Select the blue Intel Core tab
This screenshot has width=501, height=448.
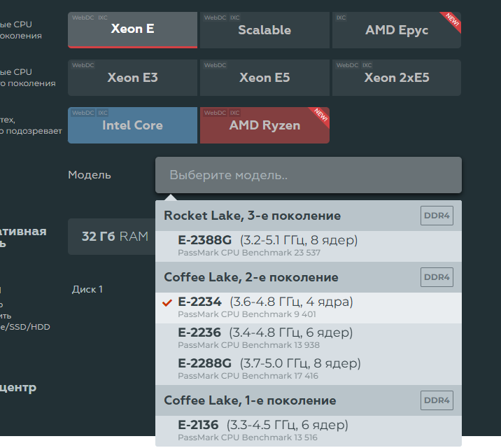(x=132, y=125)
